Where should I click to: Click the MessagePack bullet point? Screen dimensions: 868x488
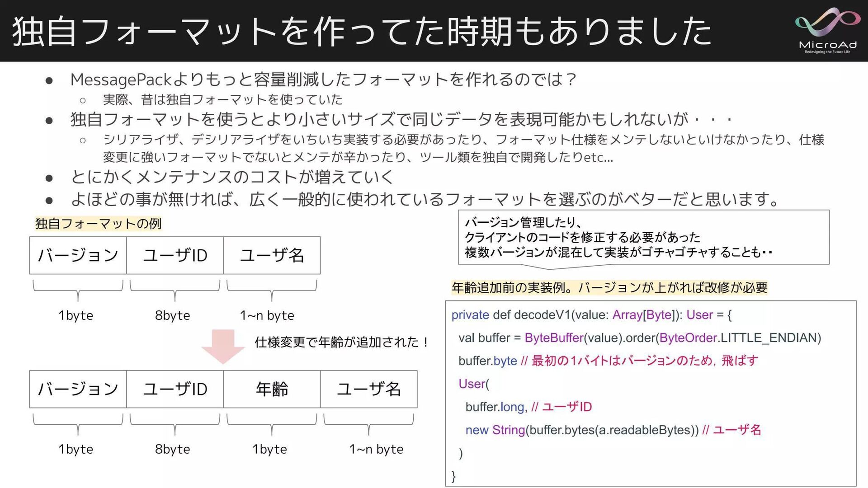323,80
